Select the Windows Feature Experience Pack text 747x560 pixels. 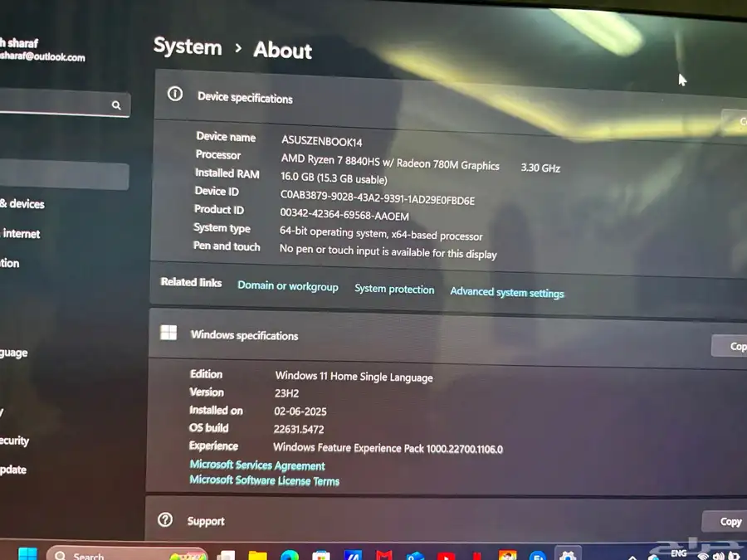(388, 448)
